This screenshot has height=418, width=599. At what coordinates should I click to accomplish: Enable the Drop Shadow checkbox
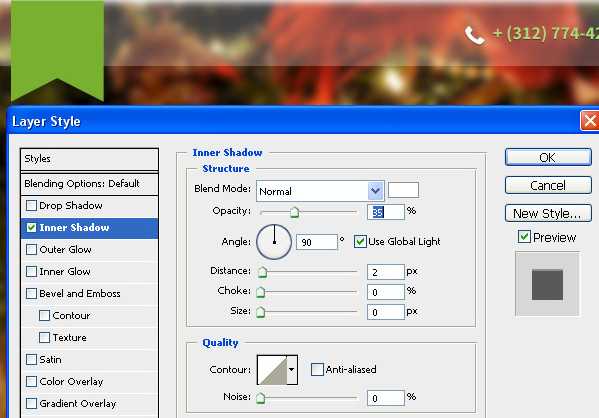pyautogui.click(x=31, y=206)
